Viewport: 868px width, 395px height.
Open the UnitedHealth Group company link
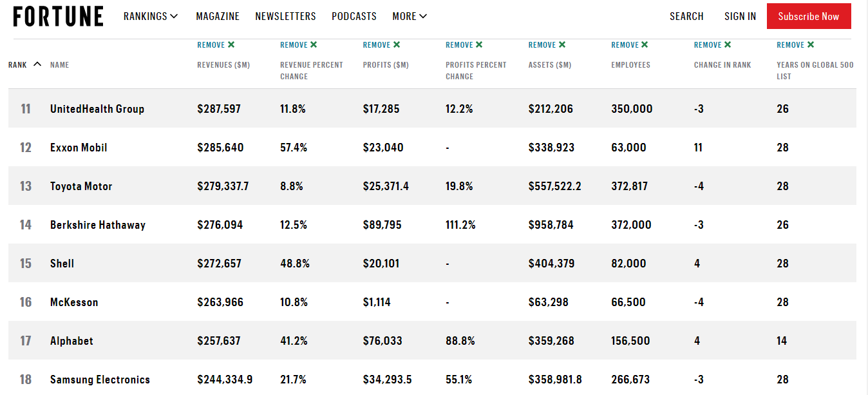(97, 109)
